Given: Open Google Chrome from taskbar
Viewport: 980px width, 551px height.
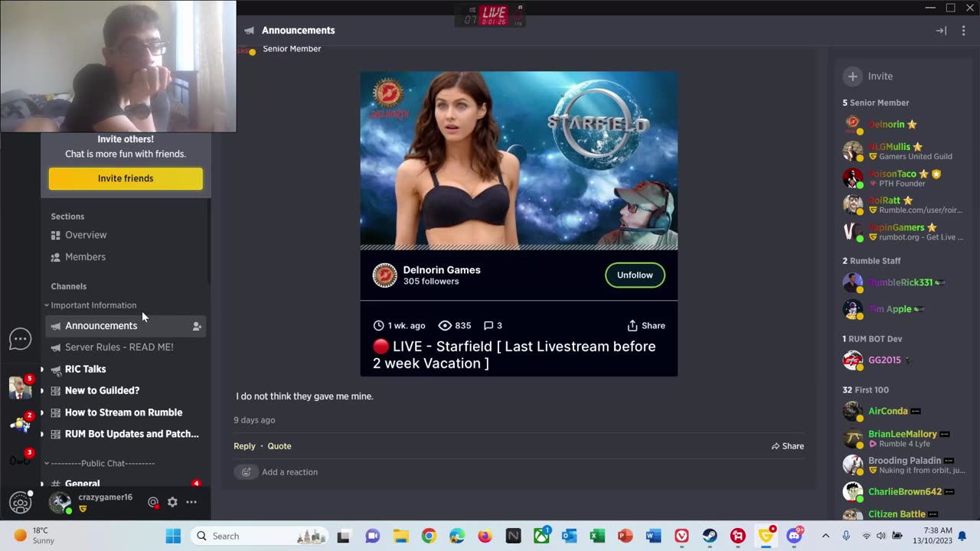Looking at the screenshot, I should [x=429, y=536].
